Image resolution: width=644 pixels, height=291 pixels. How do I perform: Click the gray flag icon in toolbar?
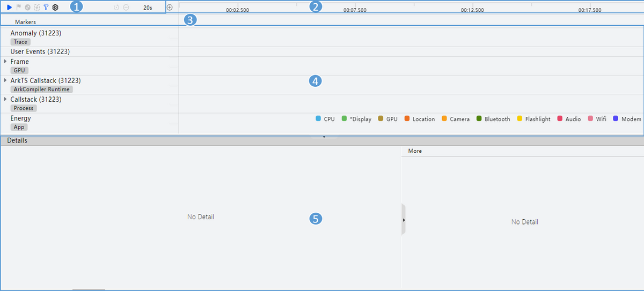[18, 8]
